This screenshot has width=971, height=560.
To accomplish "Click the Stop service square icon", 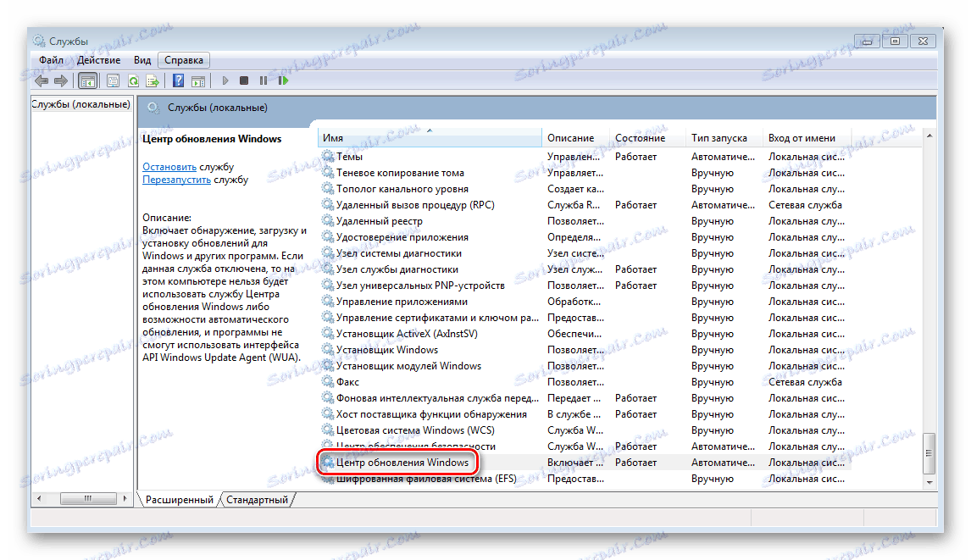I will 243,80.
